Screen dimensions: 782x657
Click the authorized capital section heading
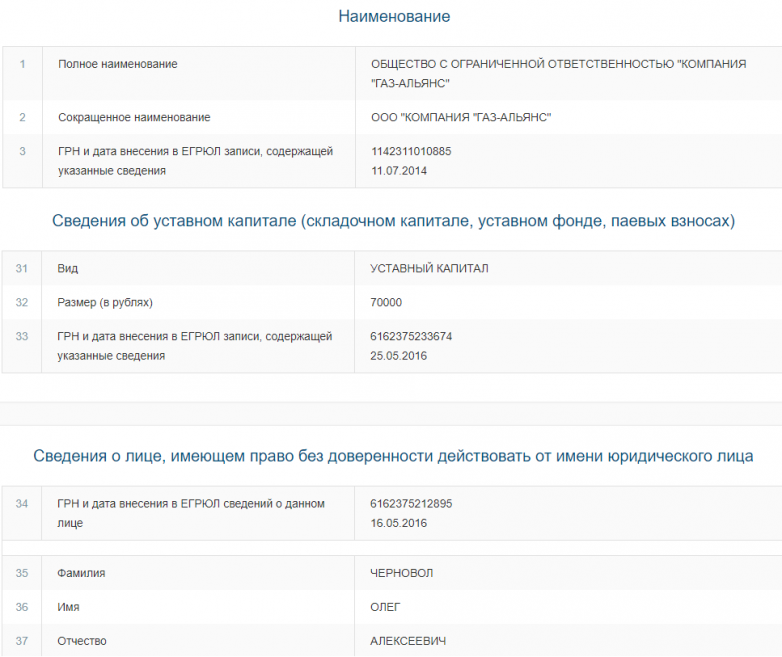point(393,221)
